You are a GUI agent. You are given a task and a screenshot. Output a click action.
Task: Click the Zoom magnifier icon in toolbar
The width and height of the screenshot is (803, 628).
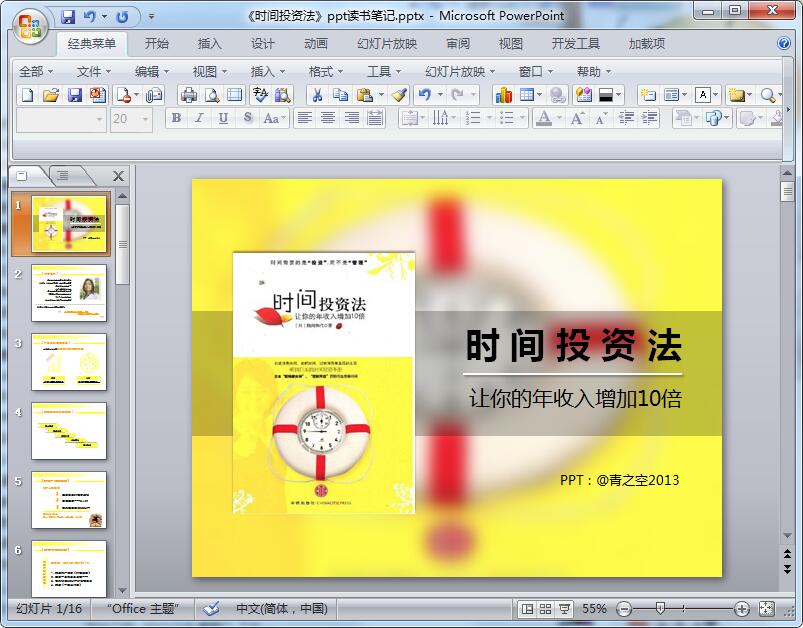(767, 95)
